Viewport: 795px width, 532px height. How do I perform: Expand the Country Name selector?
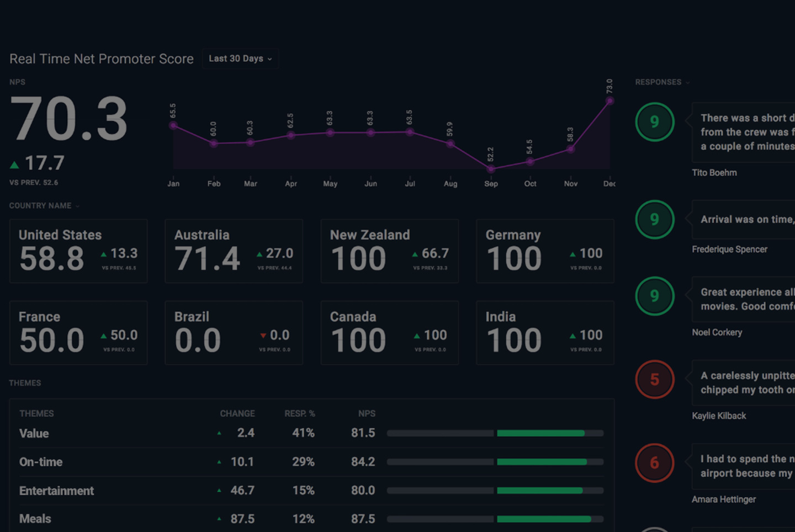point(44,206)
